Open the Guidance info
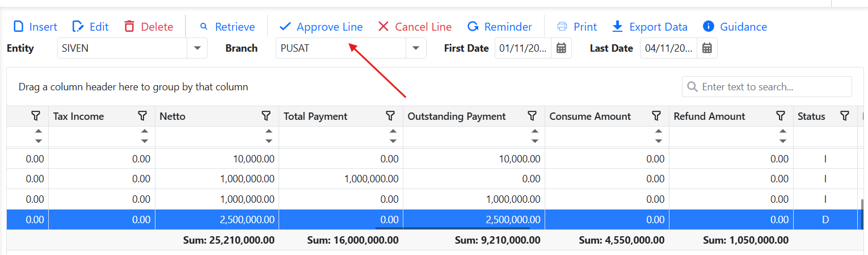868x255 pixels. pos(735,27)
